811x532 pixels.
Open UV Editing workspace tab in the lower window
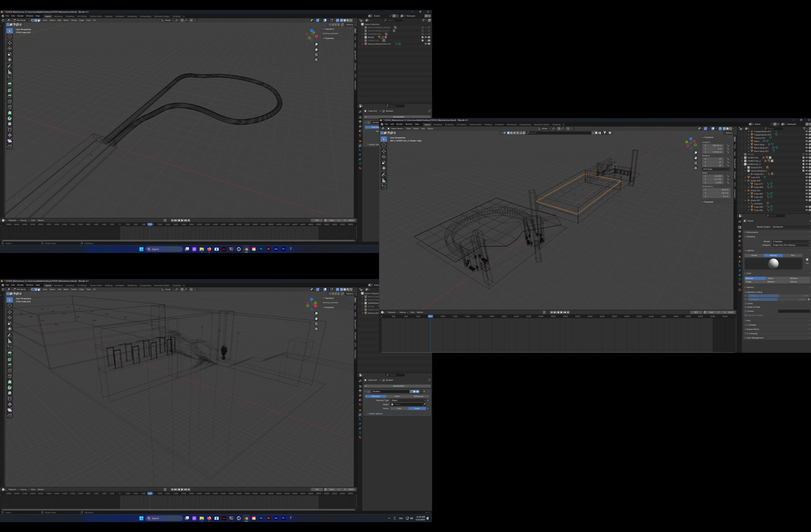82,285
